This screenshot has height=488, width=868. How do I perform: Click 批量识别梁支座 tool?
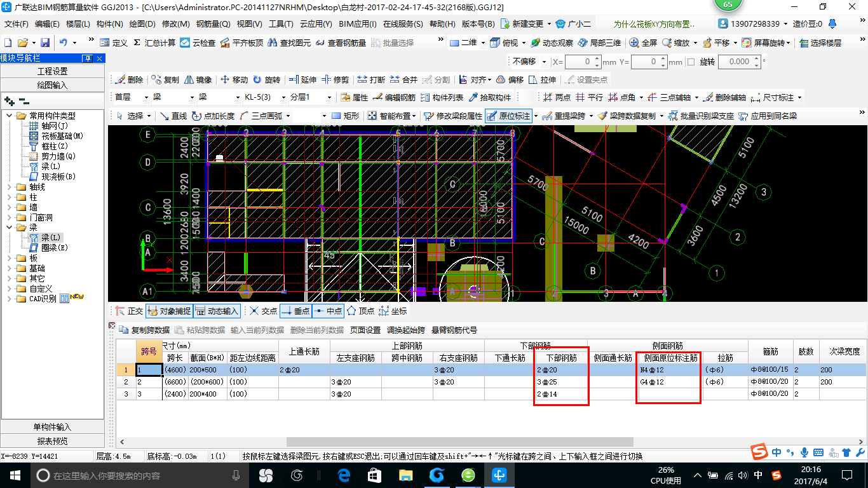(x=702, y=116)
